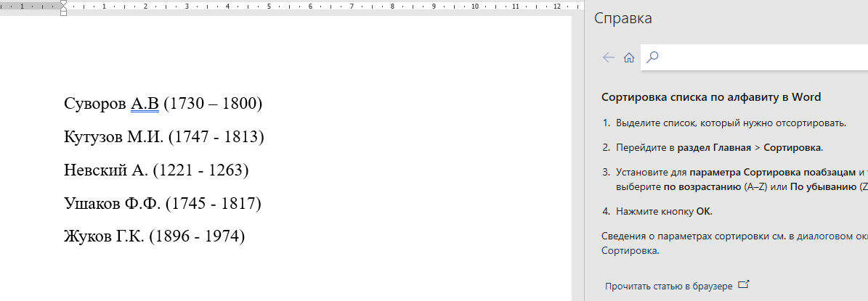Open "Прочитать статью в браузере" link
Screen dimensions: 868x301
click(668, 286)
